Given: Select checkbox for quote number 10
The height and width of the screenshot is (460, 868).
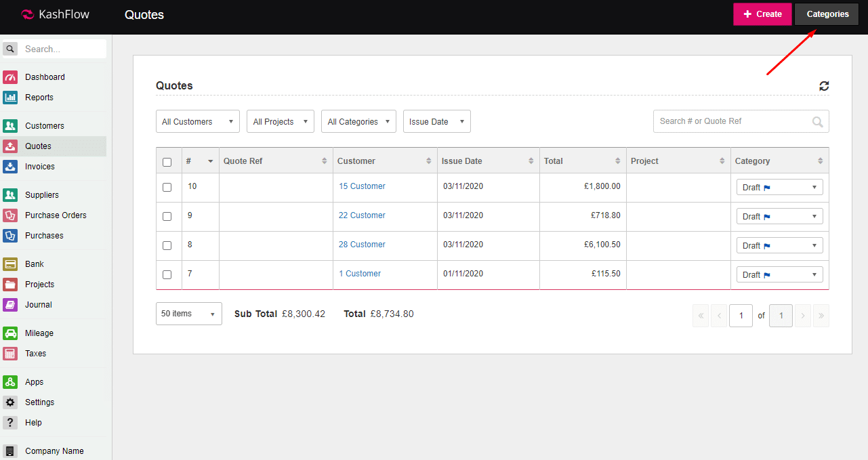Looking at the screenshot, I should [167, 188].
